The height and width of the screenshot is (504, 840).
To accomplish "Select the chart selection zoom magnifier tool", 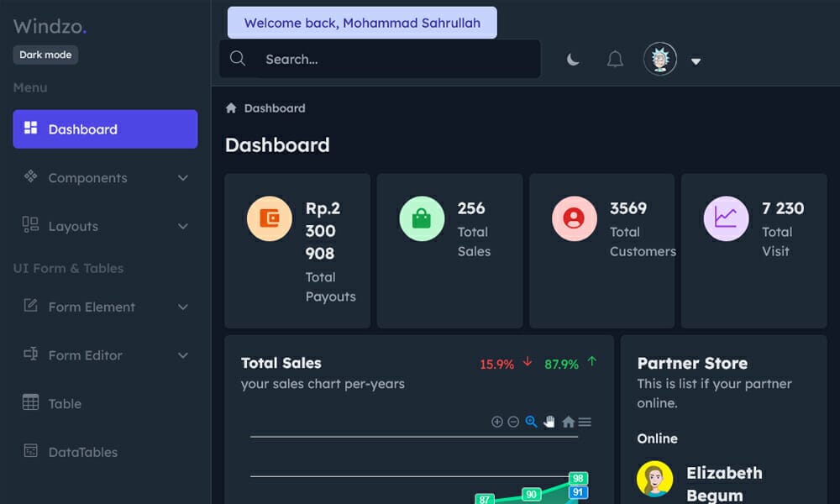I will [x=531, y=422].
